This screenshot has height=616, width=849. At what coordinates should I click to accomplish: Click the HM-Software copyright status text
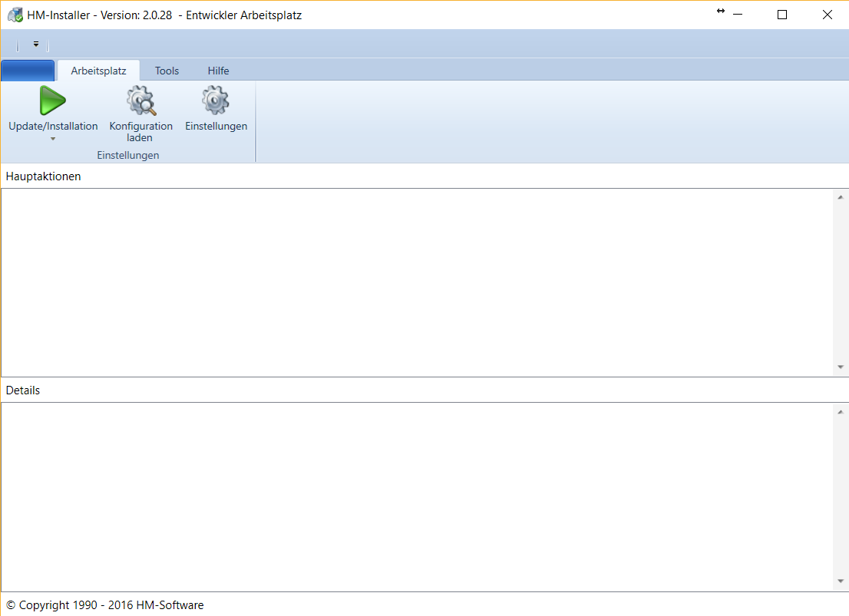point(105,605)
